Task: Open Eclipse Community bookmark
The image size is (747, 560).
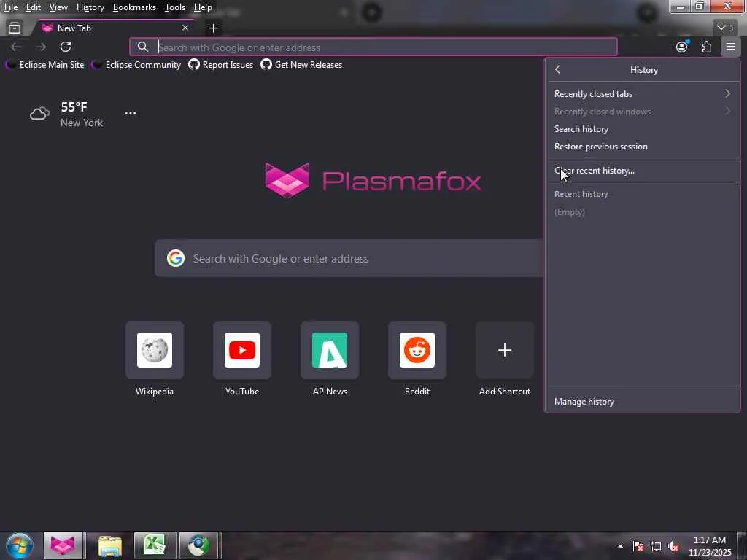Action: click(x=136, y=65)
